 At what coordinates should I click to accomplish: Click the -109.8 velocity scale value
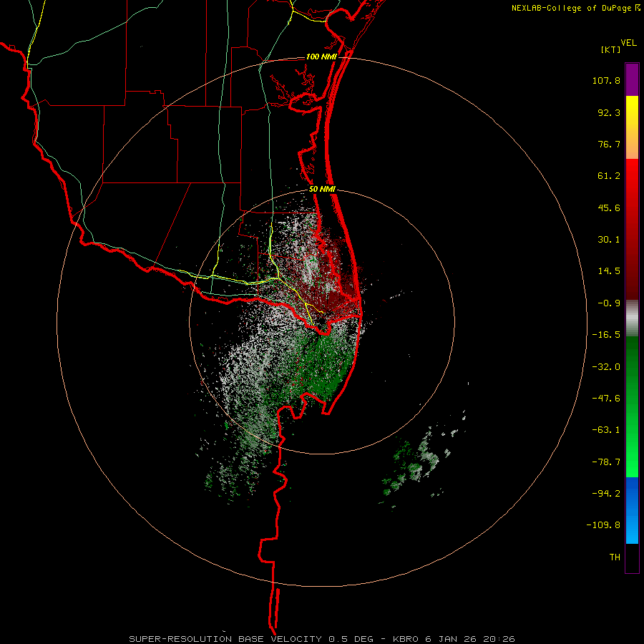(603, 525)
